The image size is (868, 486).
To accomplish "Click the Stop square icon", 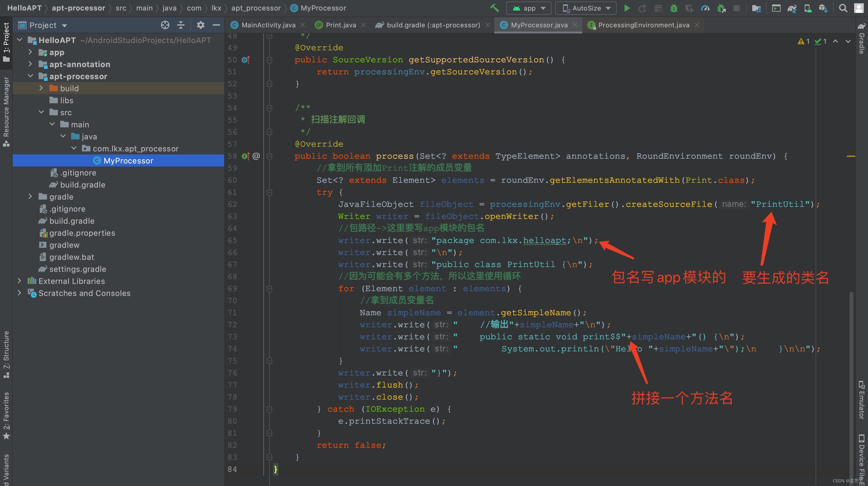I will click(x=737, y=8).
